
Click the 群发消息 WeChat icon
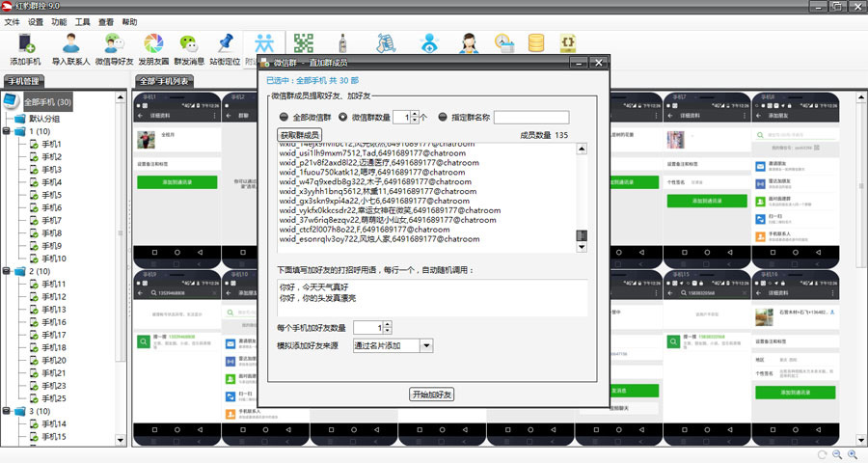tap(189, 49)
